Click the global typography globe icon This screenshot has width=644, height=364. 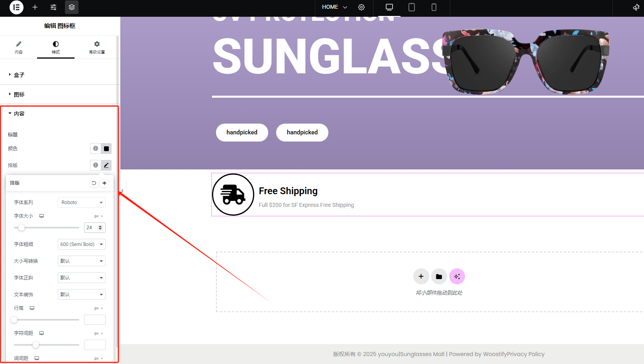point(96,165)
